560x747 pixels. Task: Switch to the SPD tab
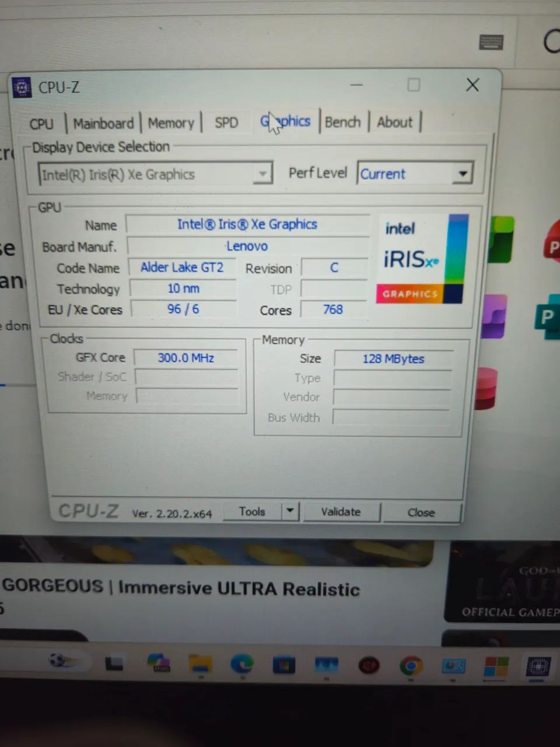click(x=226, y=123)
